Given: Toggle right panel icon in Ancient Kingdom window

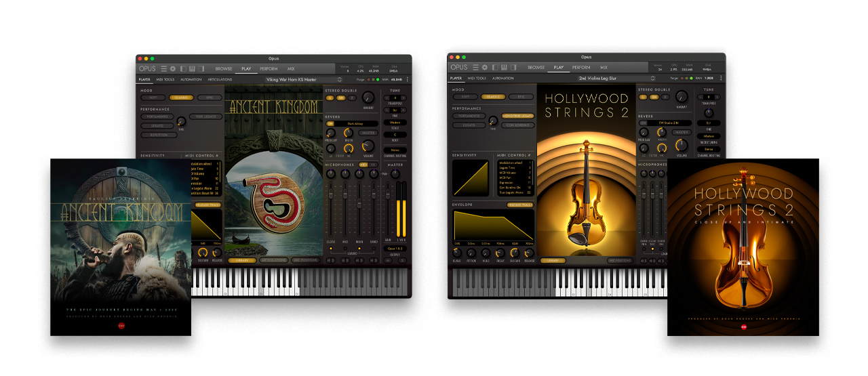Looking at the screenshot, I should coord(201,68).
